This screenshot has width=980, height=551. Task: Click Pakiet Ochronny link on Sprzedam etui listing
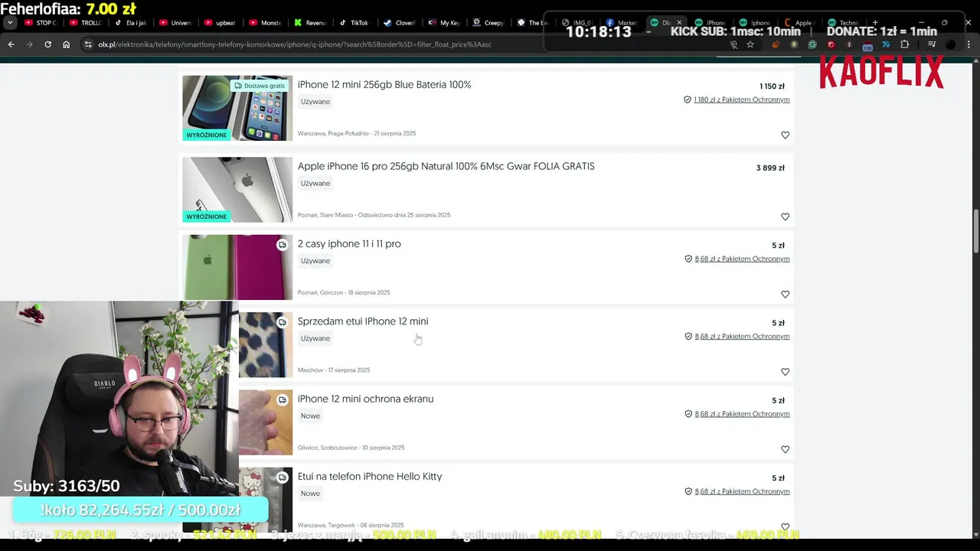(x=742, y=336)
